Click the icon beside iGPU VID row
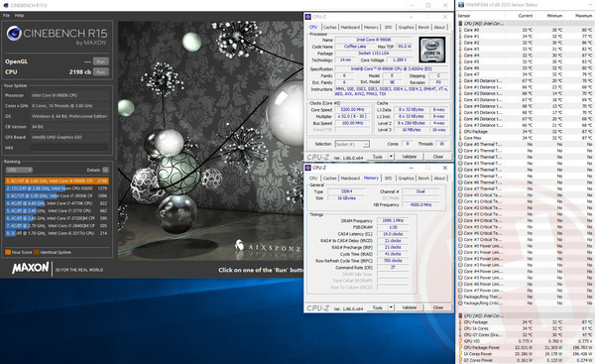595x364 pixels. (461, 341)
